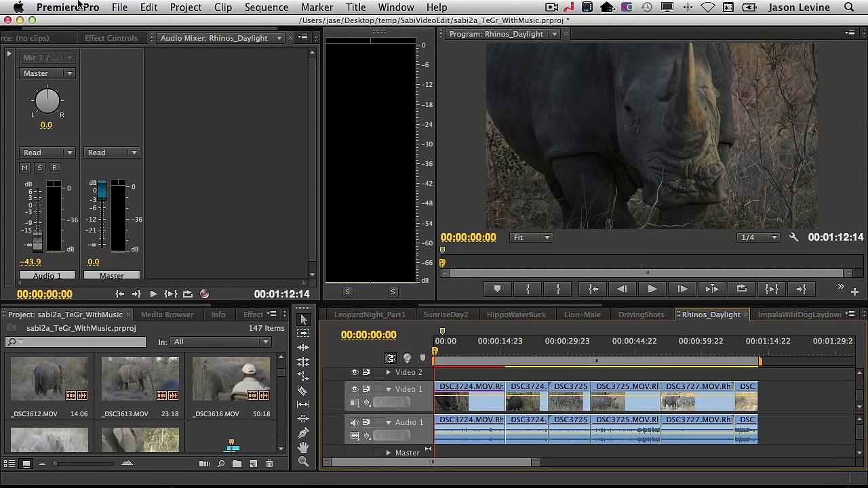The height and width of the screenshot is (488, 868).
Task: Select the Razor tool
Action: click(303, 390)
